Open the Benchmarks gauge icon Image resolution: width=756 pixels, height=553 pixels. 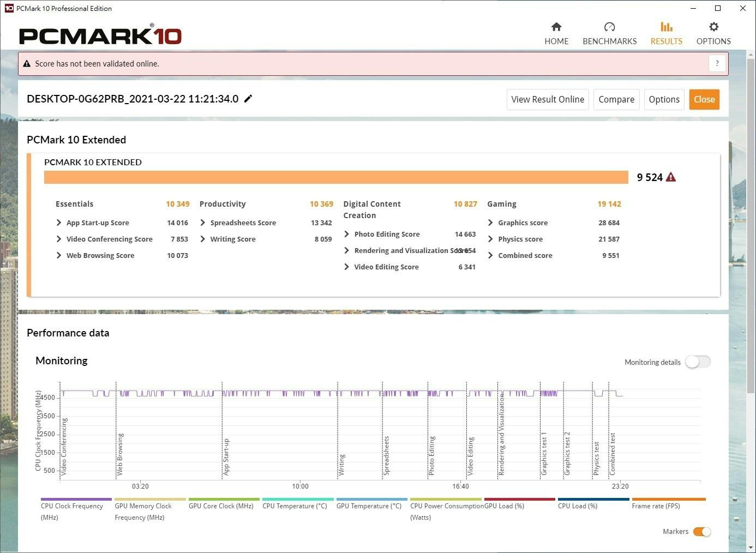[x=609, y=27]
